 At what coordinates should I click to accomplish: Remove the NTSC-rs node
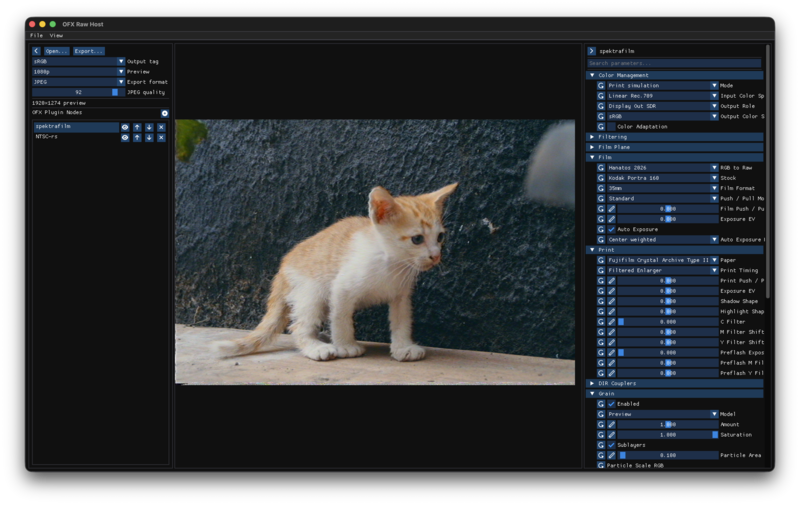[x=161, y=138]
